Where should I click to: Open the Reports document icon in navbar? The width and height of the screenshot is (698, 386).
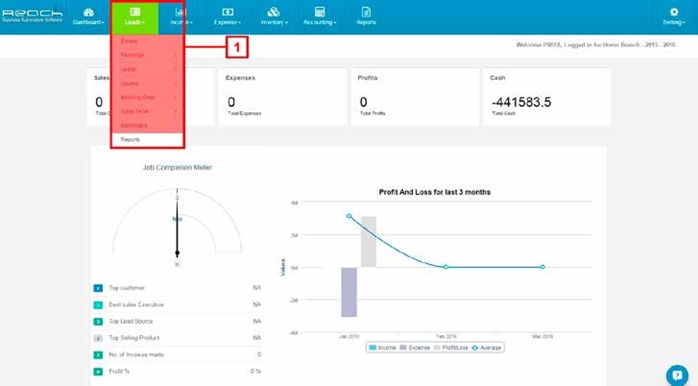(366, 12)
